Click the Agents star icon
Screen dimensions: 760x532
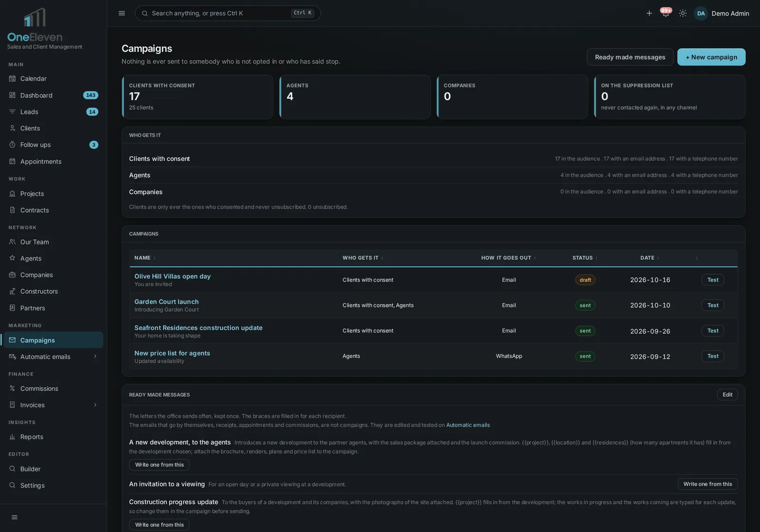(x=12, y=258)
